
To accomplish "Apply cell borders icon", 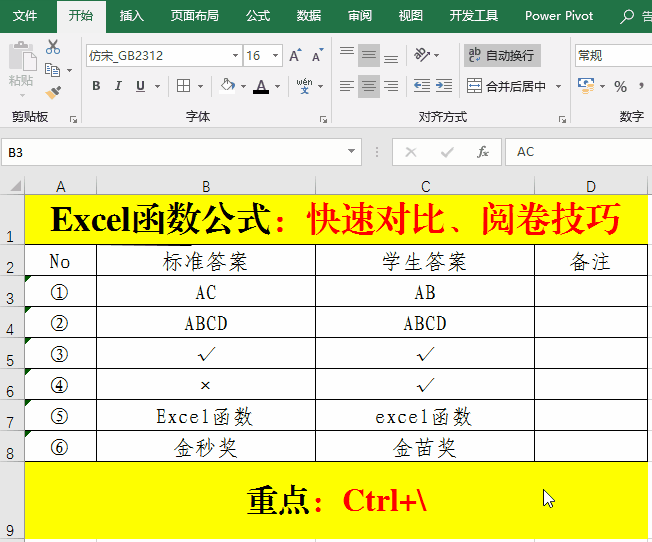I will pyautogui.click(x=183, y=86).
